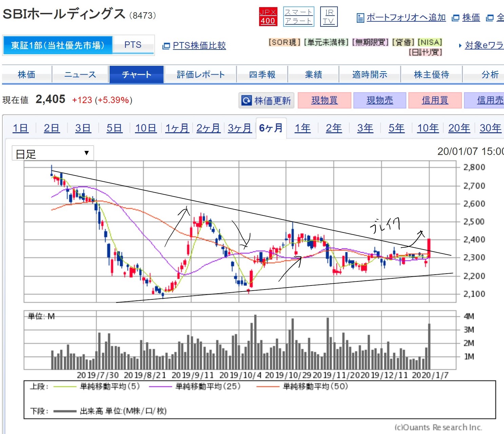Click the current price 2,405
The height and width of the screenshot is (434, 504).
tap(51, 99)
